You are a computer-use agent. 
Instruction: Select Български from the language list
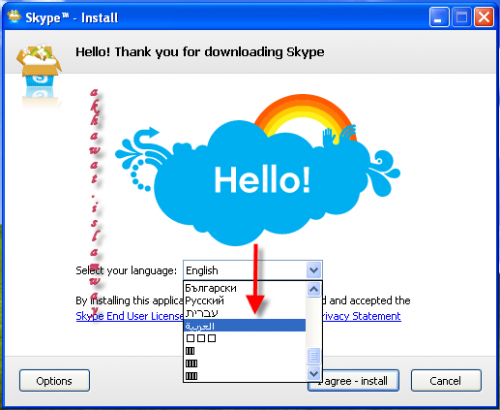(245, 288)
